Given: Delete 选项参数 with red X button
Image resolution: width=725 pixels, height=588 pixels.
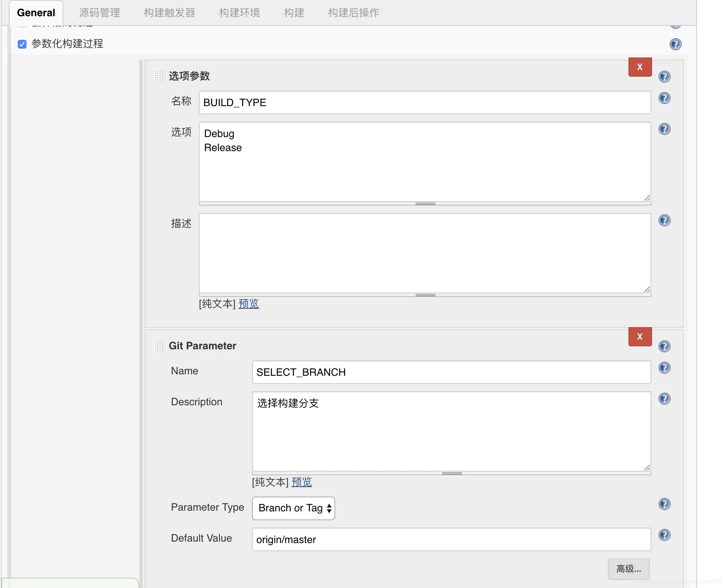Looking at the screenshot, I should tap(640, 67).
